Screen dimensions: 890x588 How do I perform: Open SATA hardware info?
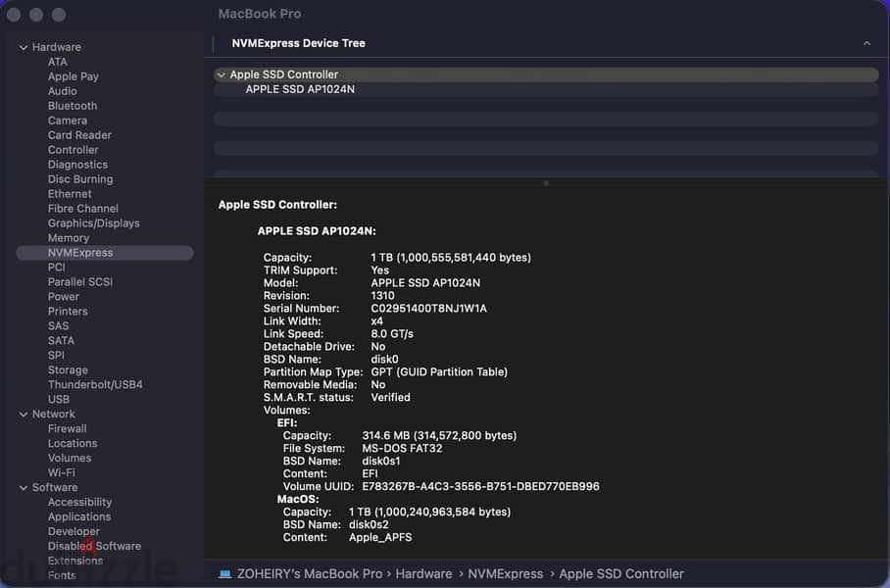(62, 341)
